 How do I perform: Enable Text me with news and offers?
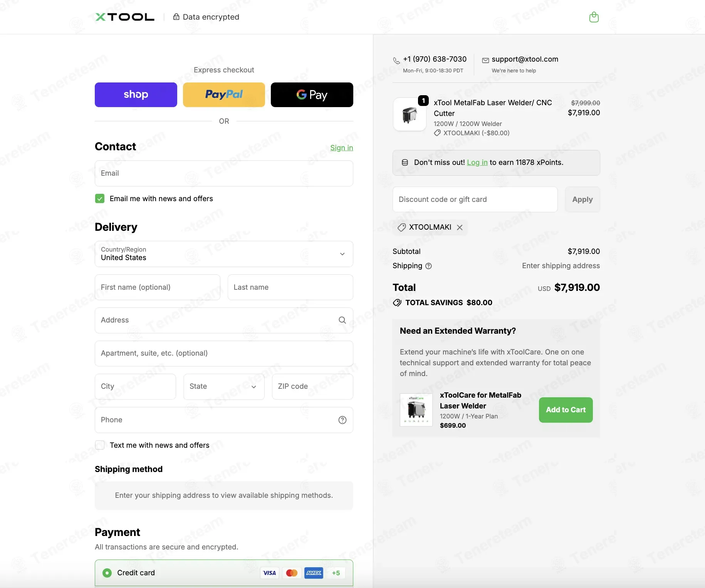100,445
